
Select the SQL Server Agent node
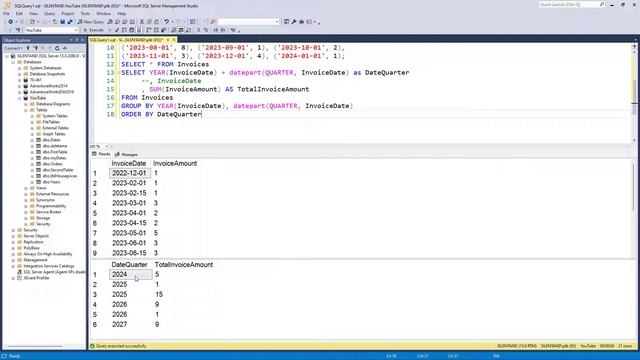(x=54, y=272)
